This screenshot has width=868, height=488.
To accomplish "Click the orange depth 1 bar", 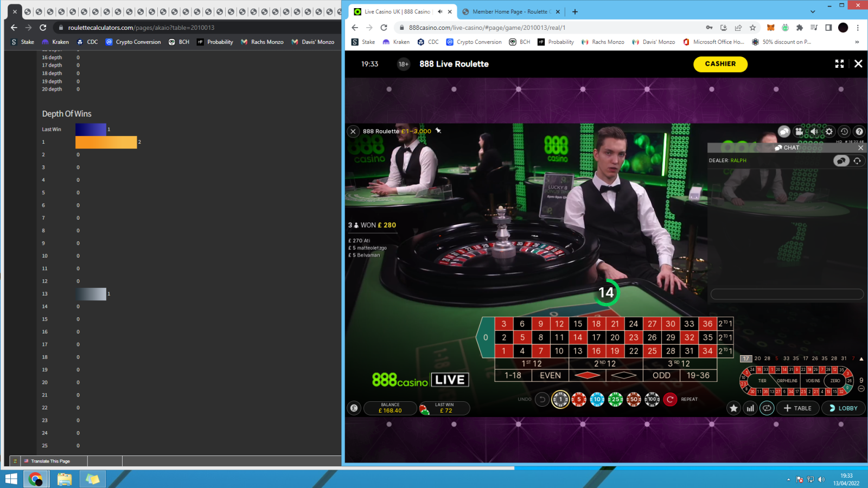I will click(106, 142).
